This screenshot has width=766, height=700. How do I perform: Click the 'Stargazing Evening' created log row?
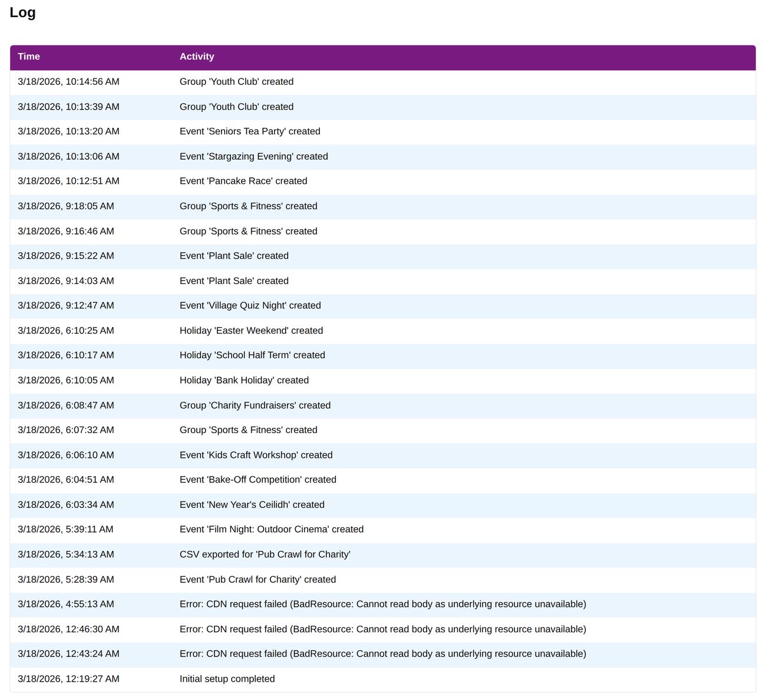(x=254, y=156)
